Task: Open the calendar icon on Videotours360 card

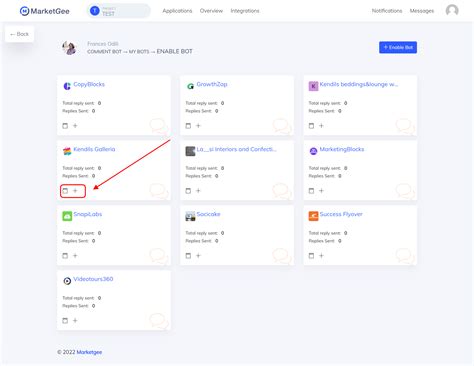Action: pyautogui.click(x=65, y=321)
